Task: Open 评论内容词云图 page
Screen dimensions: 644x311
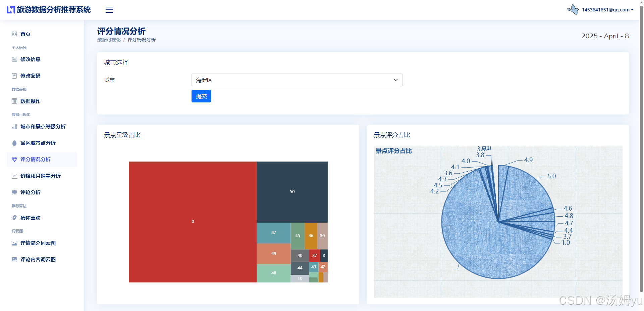Action: 42,260
